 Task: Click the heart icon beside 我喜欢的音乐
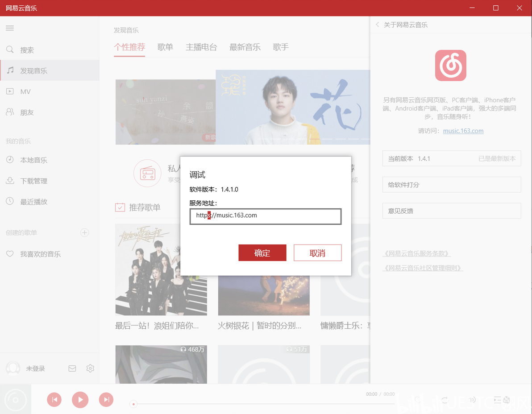coord(10,254)
